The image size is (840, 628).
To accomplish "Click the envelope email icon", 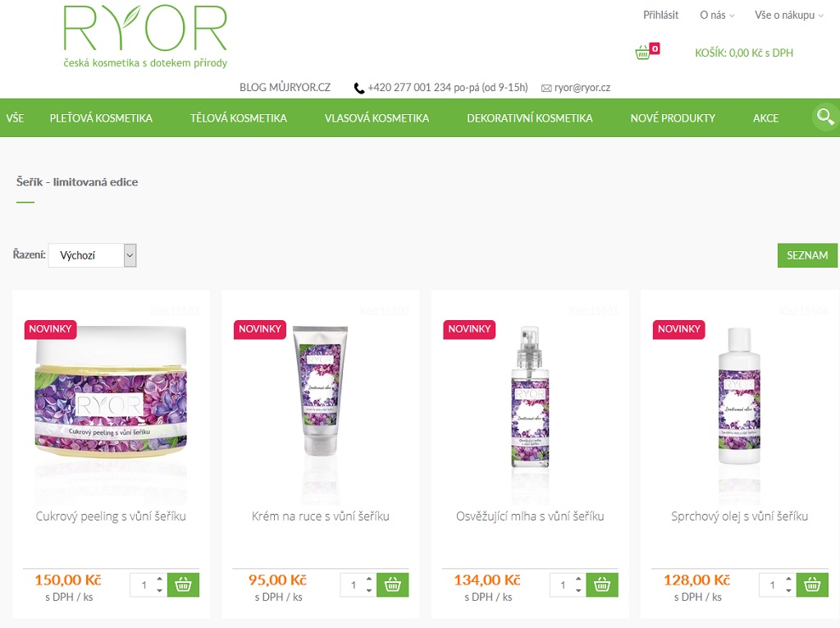I will pos(546,88).
